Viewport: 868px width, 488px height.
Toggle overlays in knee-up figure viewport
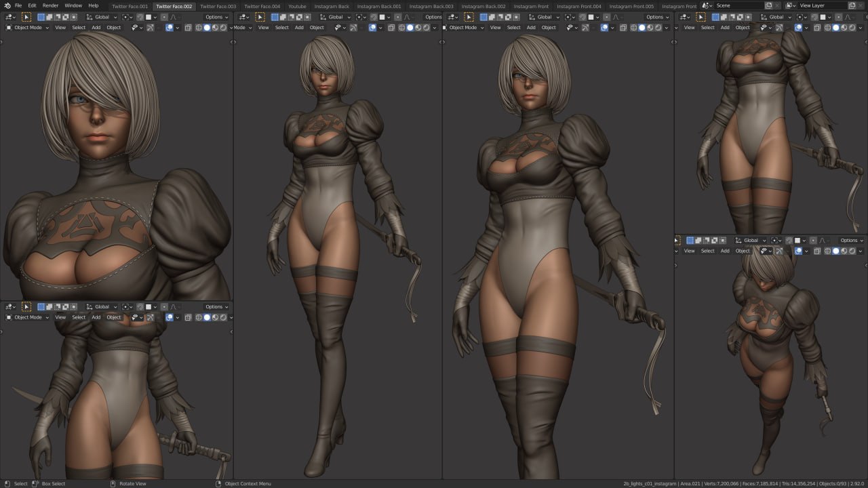click(604, 28)
